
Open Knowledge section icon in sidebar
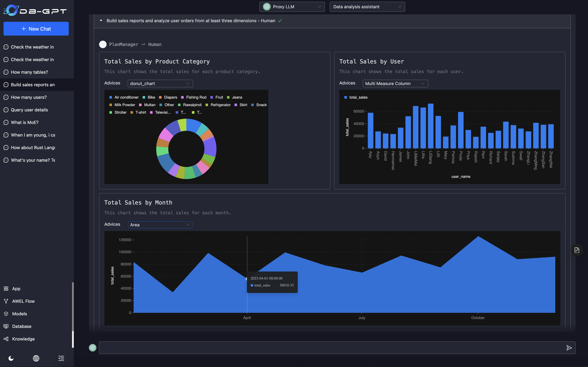coord(6,339)
